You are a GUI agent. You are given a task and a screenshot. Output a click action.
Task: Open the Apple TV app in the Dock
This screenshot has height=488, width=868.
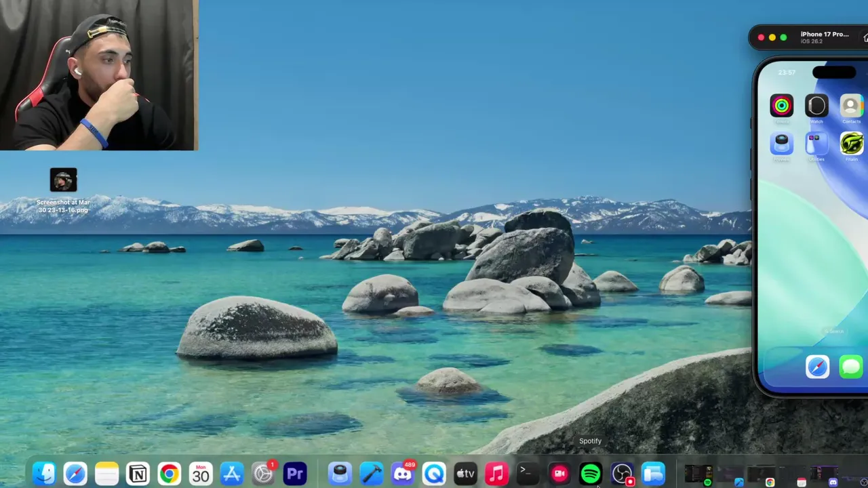pyautogui.click(x=465, y=474)
